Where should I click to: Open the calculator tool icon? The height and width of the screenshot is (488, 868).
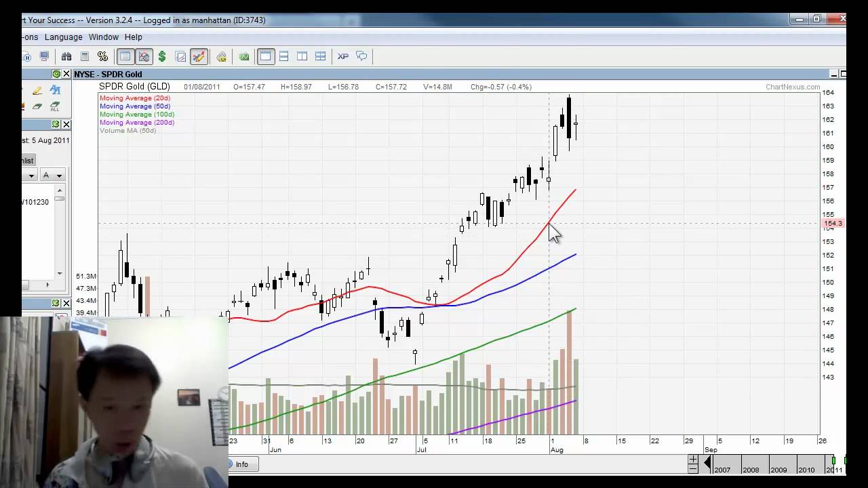(x=85, y=56)
